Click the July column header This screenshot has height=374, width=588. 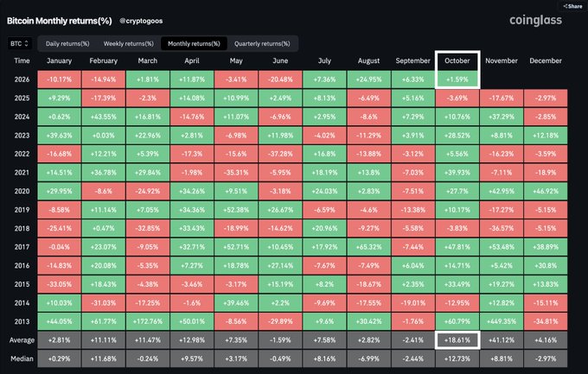(325, 60)
